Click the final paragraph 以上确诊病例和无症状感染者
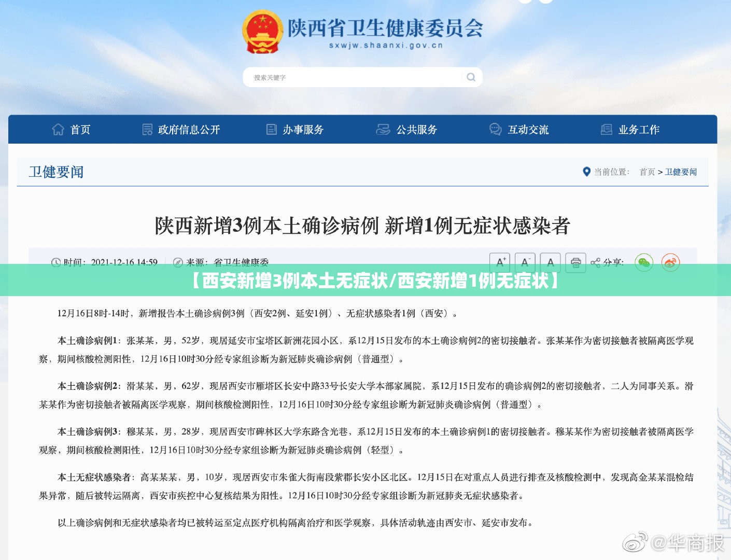 point(296,523)
